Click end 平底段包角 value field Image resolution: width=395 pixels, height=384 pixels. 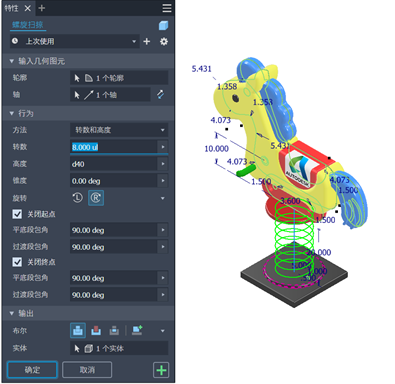[114, 278]
